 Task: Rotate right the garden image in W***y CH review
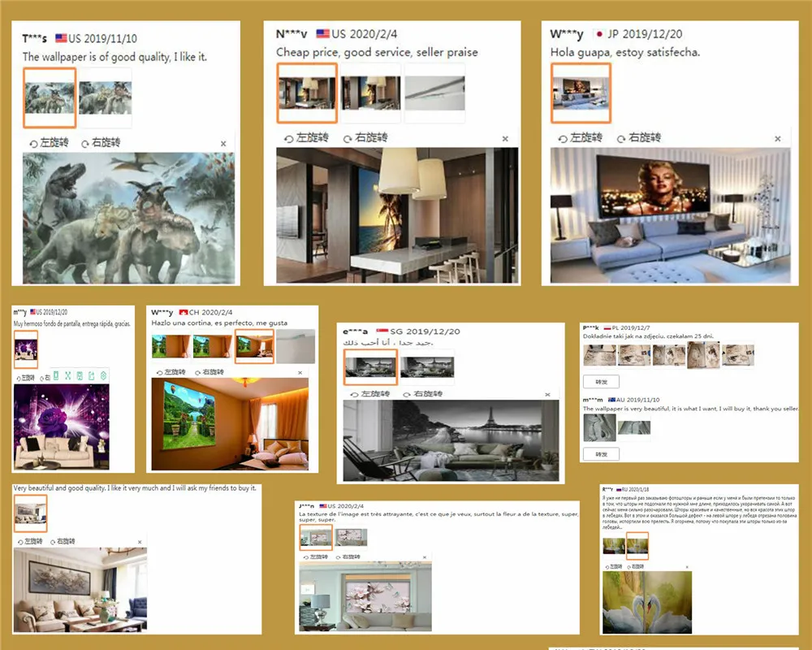pyautogui.click(x=209, y=372)
